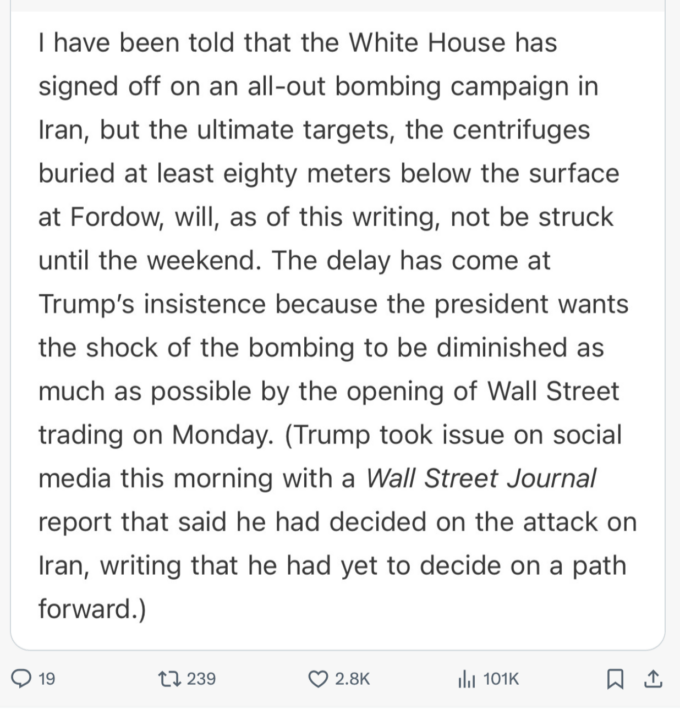Click the line starting trading on Monday

coord(330,435)
